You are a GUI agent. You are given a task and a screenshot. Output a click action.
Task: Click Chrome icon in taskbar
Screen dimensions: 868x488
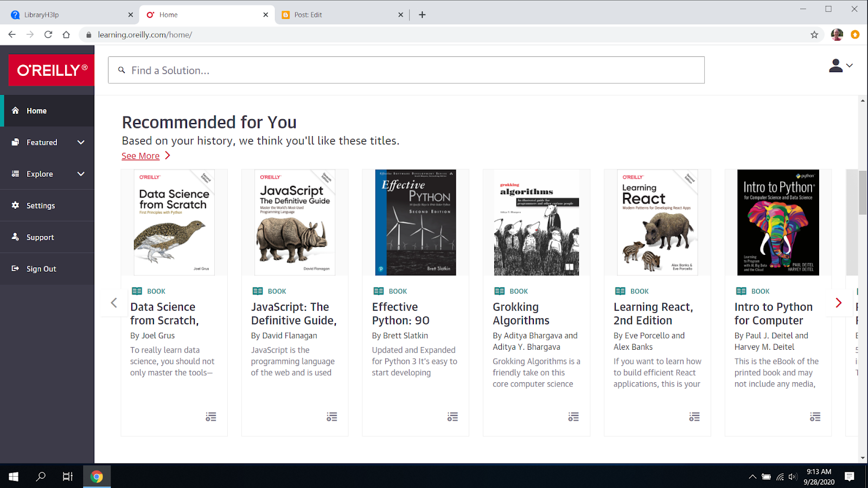[97, 477]
